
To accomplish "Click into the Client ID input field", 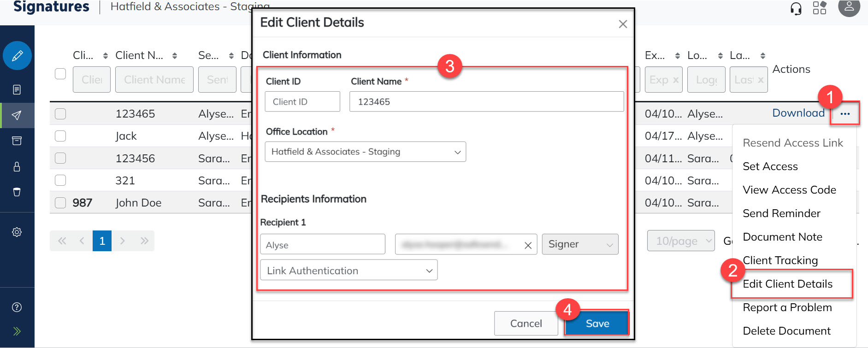I will click(302, 102).
